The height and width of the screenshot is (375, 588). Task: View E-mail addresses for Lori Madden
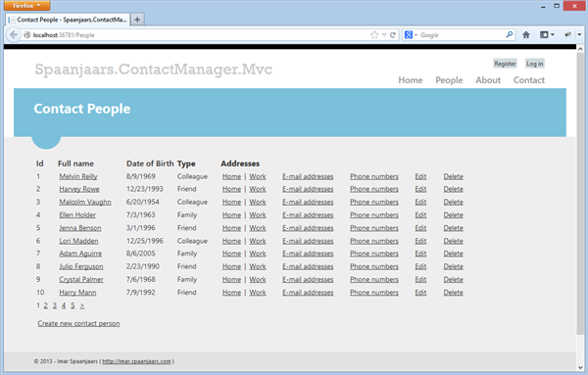[308, 241]
